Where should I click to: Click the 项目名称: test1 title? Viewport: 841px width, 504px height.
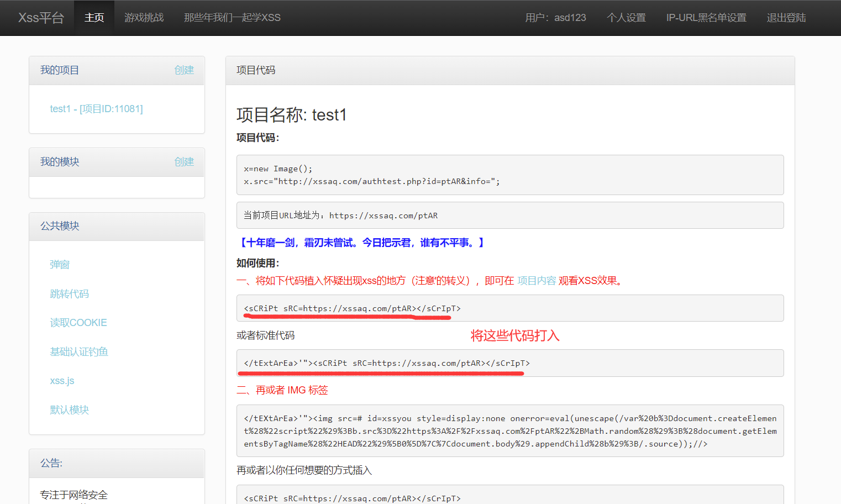click(x=291, y=115)
